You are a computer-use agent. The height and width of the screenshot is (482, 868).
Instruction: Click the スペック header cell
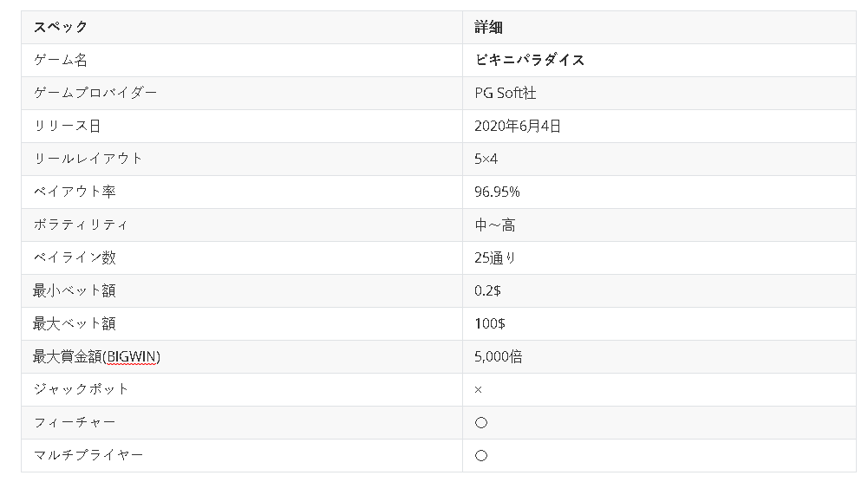(61, 27)
